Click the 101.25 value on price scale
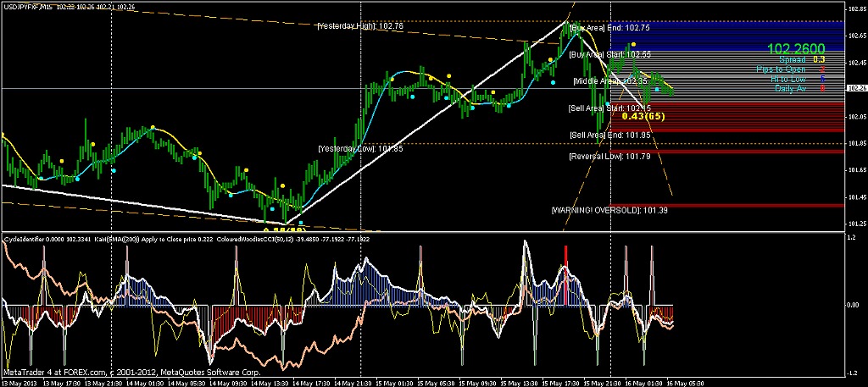 point(856,224)
